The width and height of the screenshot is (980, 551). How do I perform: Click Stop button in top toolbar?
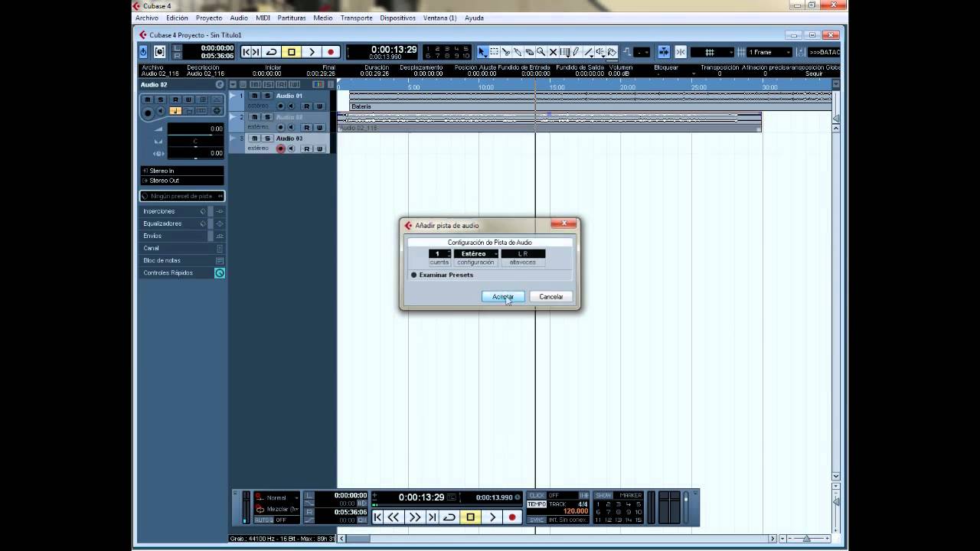click(x=292, y=52)
